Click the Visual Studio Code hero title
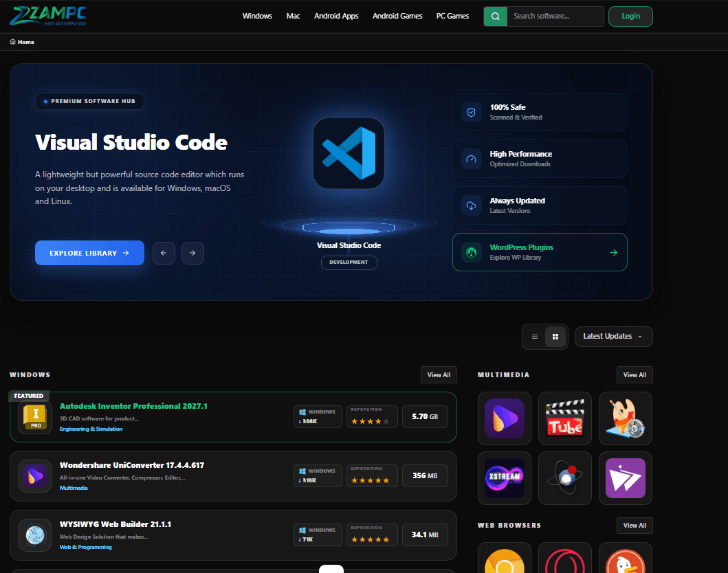Image resolution: width=728 pixels, height=573 pixels. point(131,142)
